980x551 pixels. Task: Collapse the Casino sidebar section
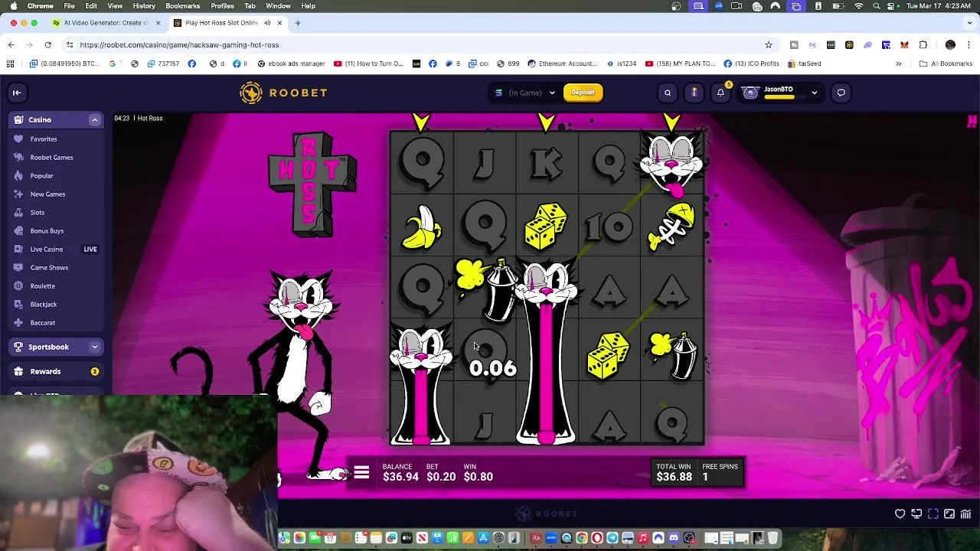(94, 120)
